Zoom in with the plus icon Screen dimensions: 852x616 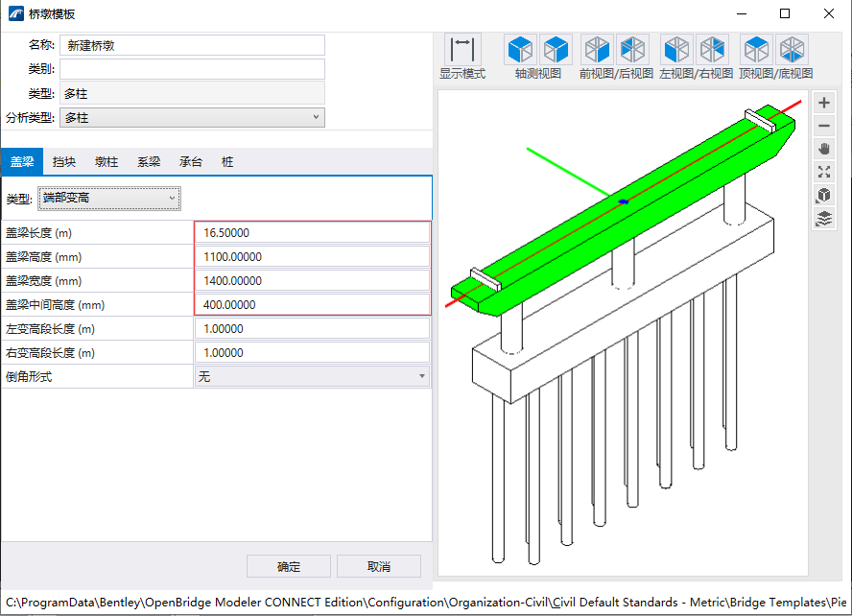(x=824, y=104)
